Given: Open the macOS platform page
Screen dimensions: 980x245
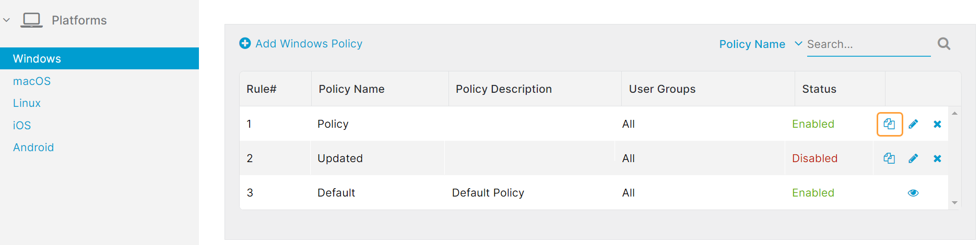Looking at the screenshot, I should [x=32, y=81].
